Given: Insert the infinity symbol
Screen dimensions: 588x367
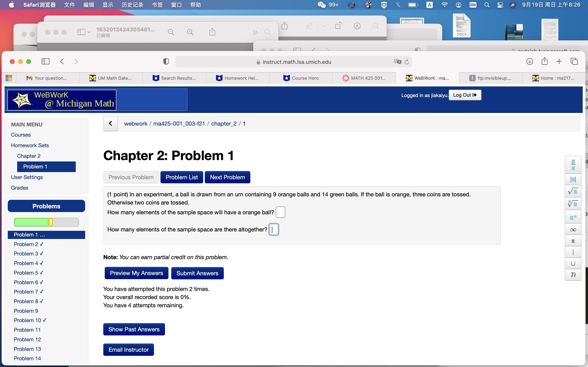Looking at the screenshot, I should click(573, 229).
